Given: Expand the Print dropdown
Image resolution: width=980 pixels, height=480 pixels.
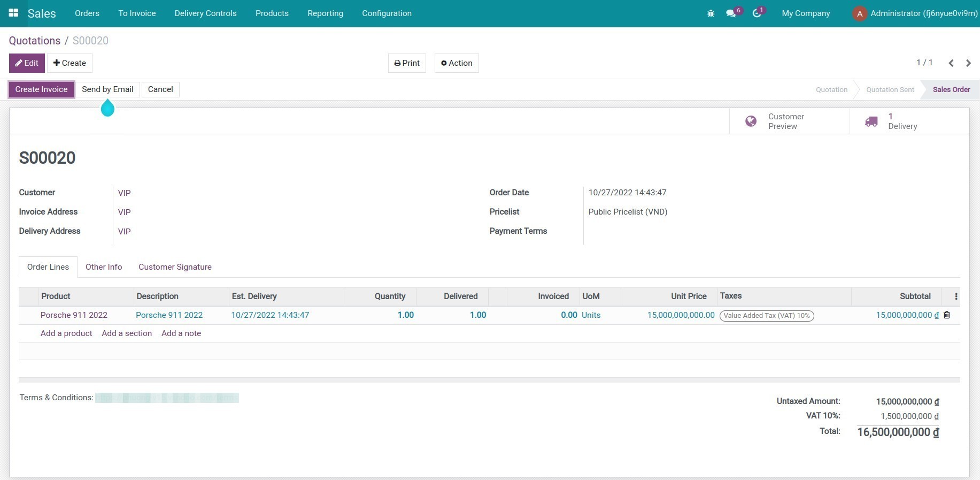Looking at the screenshot, I should tap(407, 63).
